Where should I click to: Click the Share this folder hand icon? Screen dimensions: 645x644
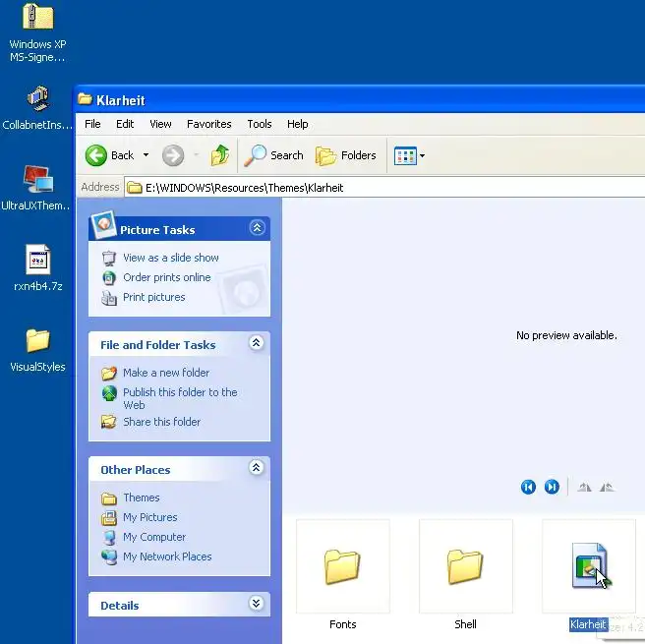pyautogui.click(x=109, y=422)
